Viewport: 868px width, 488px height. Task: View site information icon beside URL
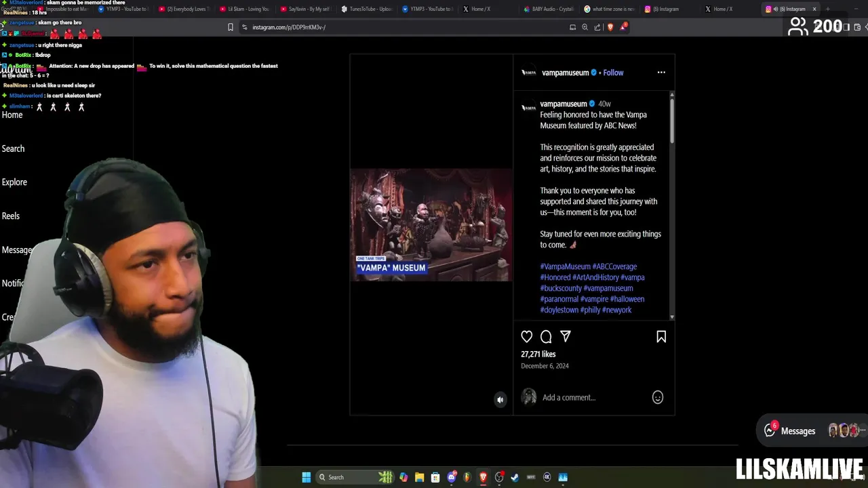click(x=244, y=27)
